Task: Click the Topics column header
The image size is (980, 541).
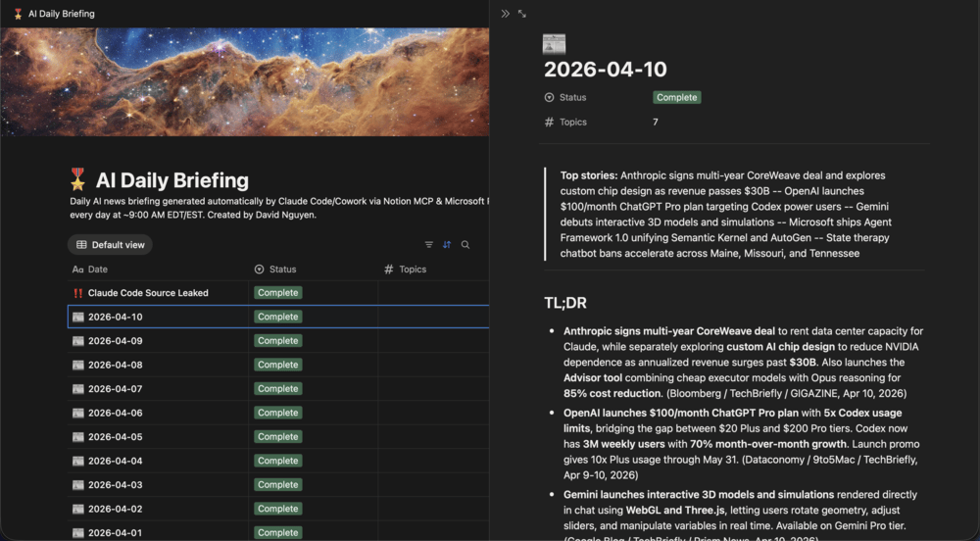Action: [405, 270]
